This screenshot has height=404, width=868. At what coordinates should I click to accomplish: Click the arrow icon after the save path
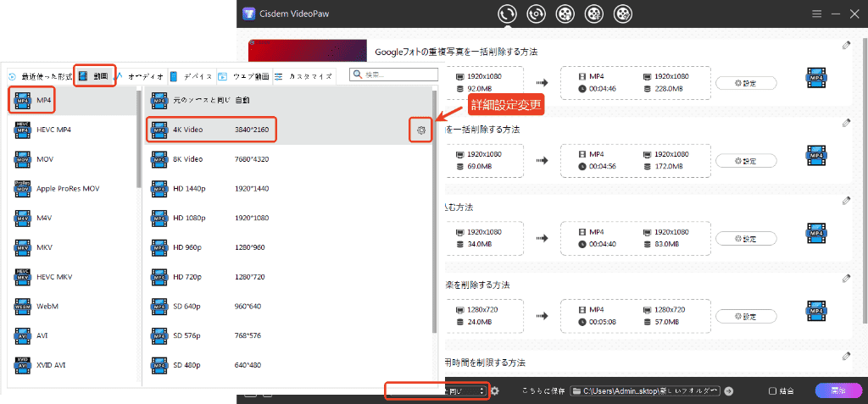pos(729,390)
